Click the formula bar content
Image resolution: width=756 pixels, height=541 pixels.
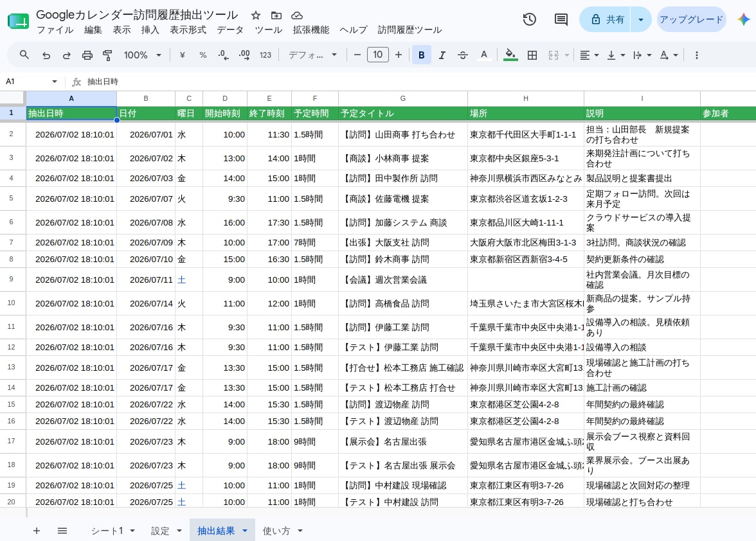tap(103, 82)
